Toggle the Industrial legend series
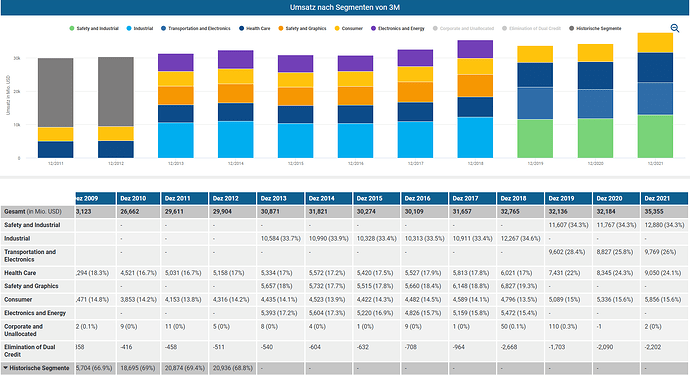The height and width of the screenshot is (375, 690). [140, 28]
